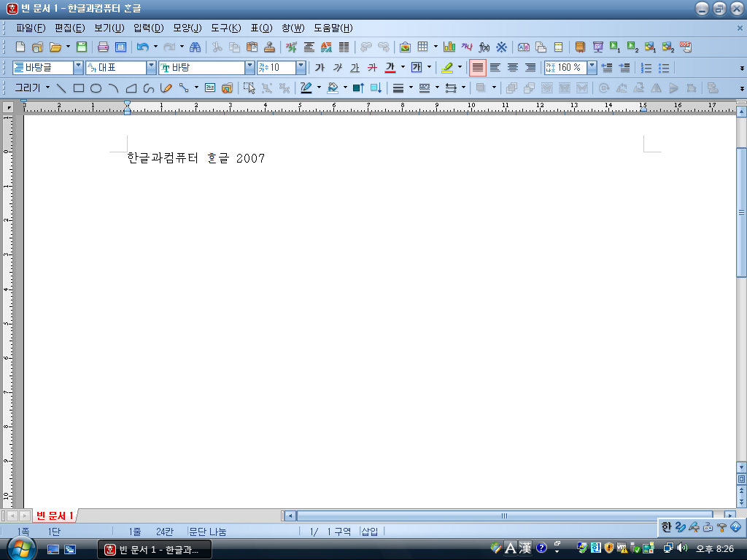Select the ellipse drawing tool
747x560 pixels.
[x=96, y=88]
